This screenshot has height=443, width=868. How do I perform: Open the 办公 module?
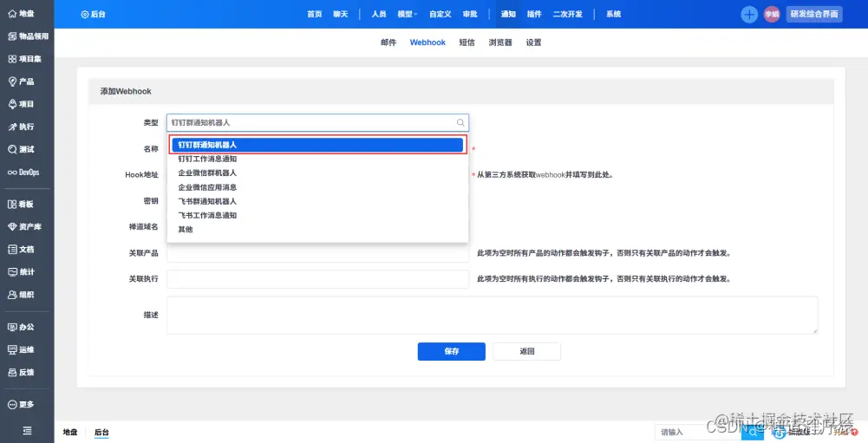point(21,328)
